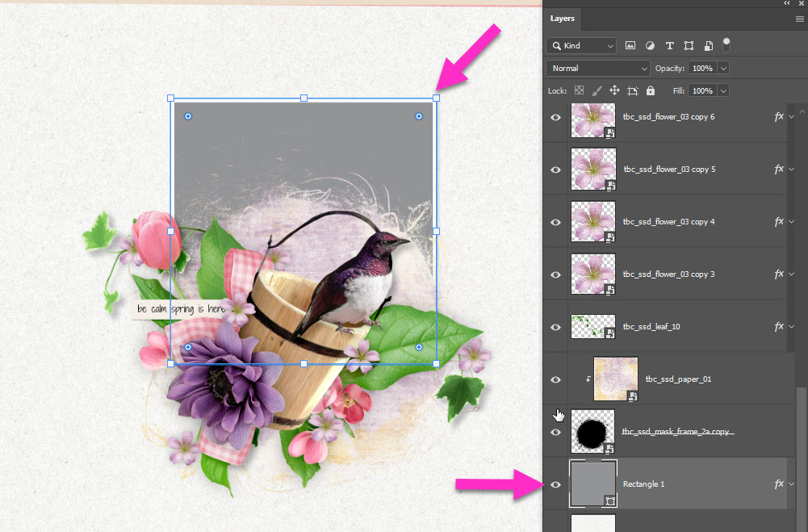The width and height of the screenshot is (808, 532).
Task: Lock transparent pixels icon
Action: coord(580,90)
